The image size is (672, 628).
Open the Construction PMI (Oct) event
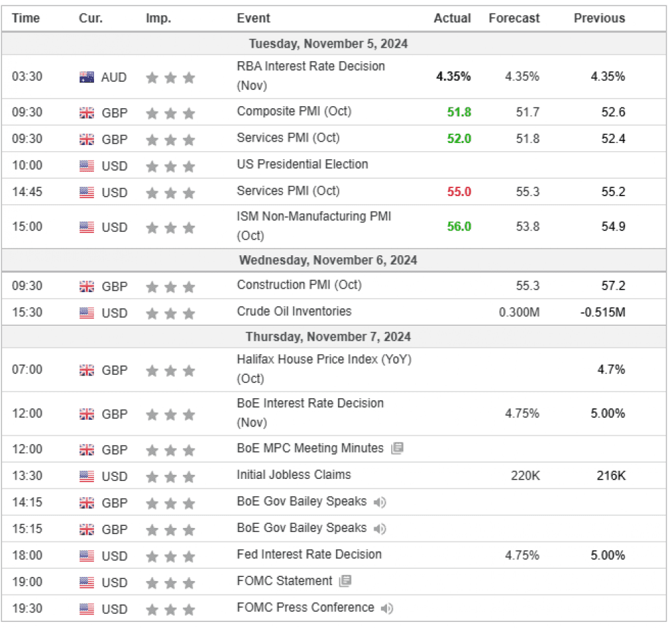click(299, 285)
